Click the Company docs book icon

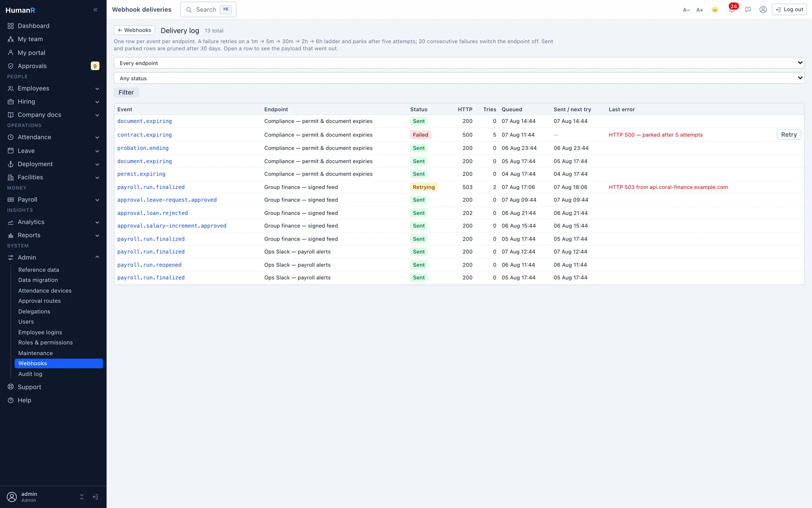point(11,115)
